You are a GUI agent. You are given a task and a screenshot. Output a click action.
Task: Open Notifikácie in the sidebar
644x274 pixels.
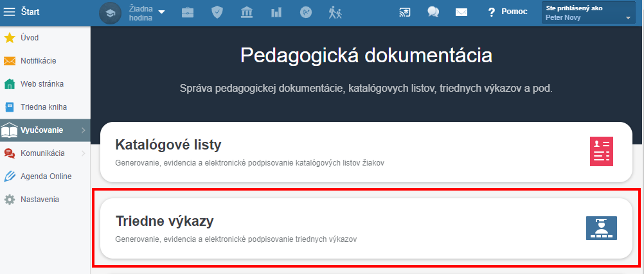(38, 61)
